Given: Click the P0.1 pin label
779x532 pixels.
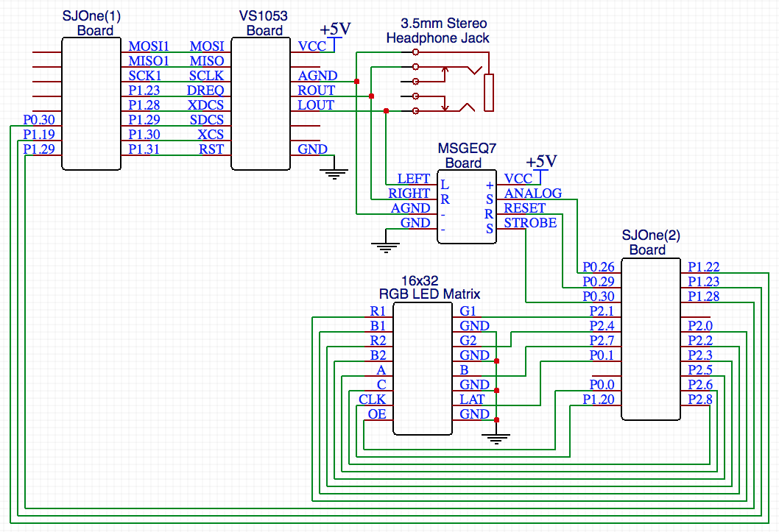Looking at the screenshot, I should 602,355.
